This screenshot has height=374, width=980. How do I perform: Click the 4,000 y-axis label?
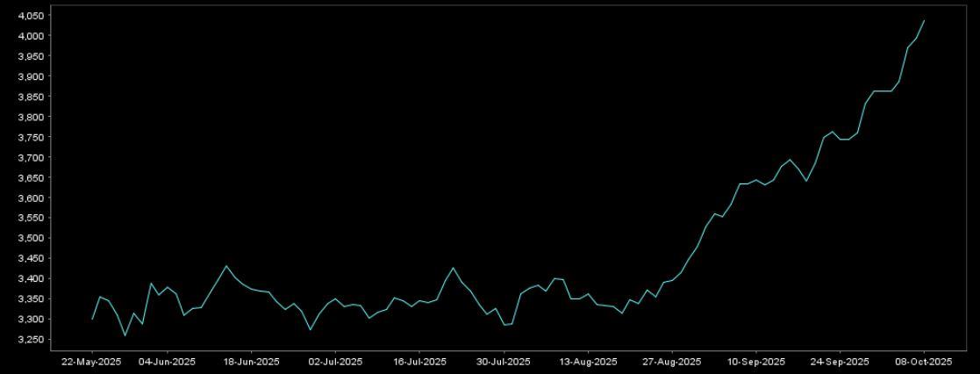pyautogui.click(x=32, y=36)
